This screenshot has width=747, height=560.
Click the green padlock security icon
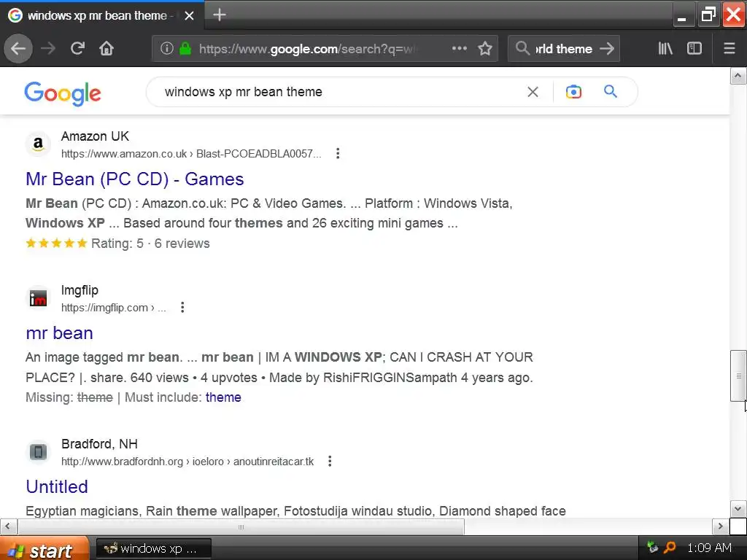click(185, 49)
